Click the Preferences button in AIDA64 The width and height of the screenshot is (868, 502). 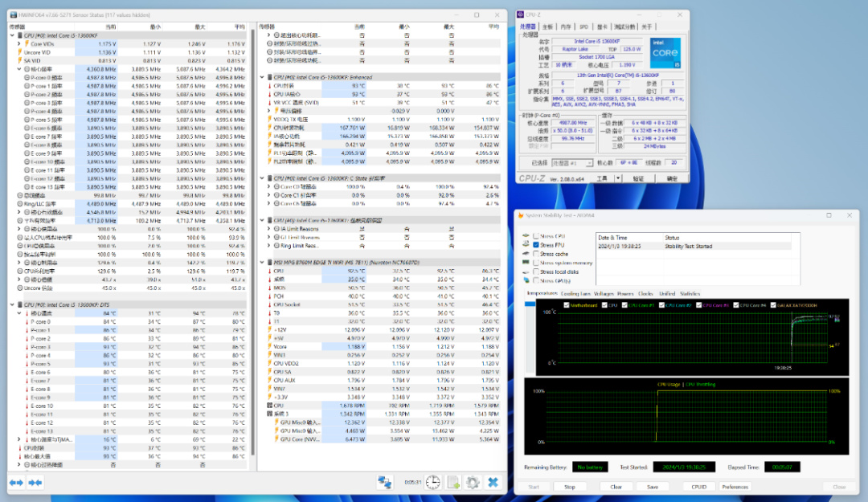click(x=734, y=487)
